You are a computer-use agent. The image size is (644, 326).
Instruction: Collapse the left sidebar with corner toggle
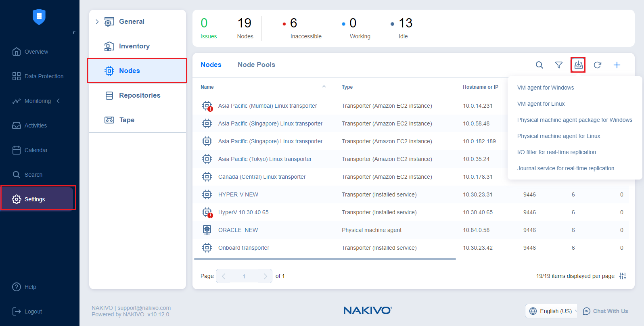[x=74, y=33]
